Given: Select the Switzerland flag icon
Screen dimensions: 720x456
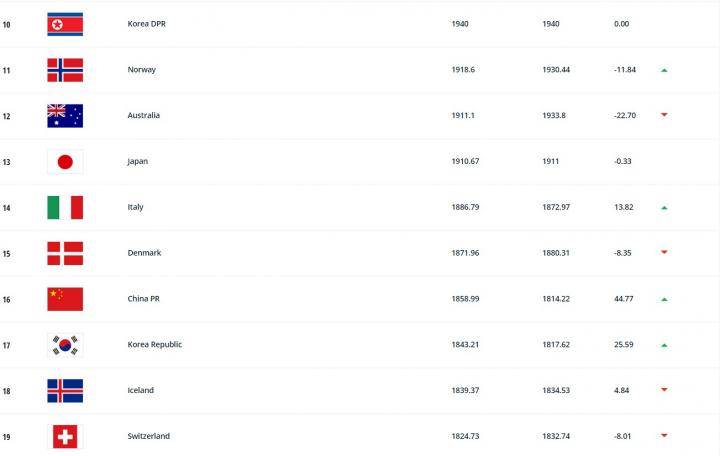Looking at the screenshot, I should (65, 437).
